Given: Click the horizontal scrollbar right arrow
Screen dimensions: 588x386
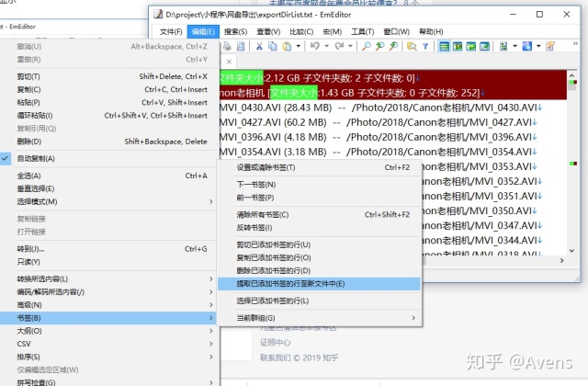Looking at the screenshot, I should 561,260.
